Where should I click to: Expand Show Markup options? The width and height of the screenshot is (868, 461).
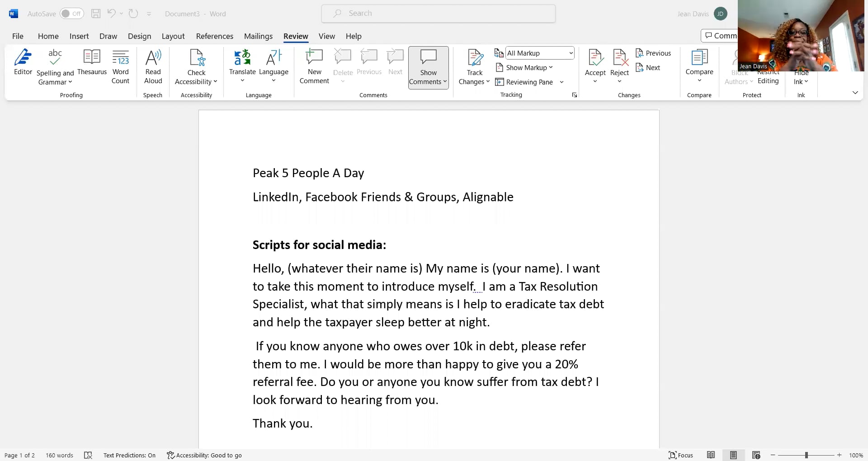[x=524, y=67]
